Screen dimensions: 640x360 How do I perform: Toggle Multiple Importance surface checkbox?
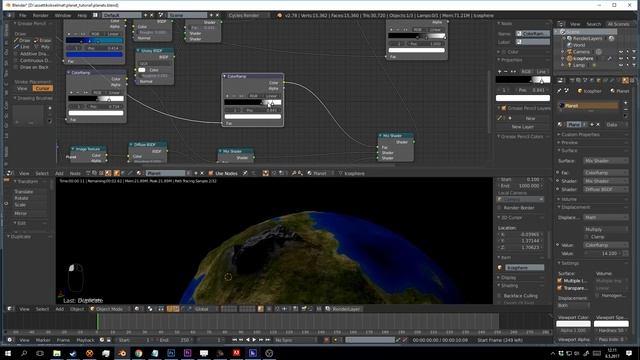(x=560, y=281)
